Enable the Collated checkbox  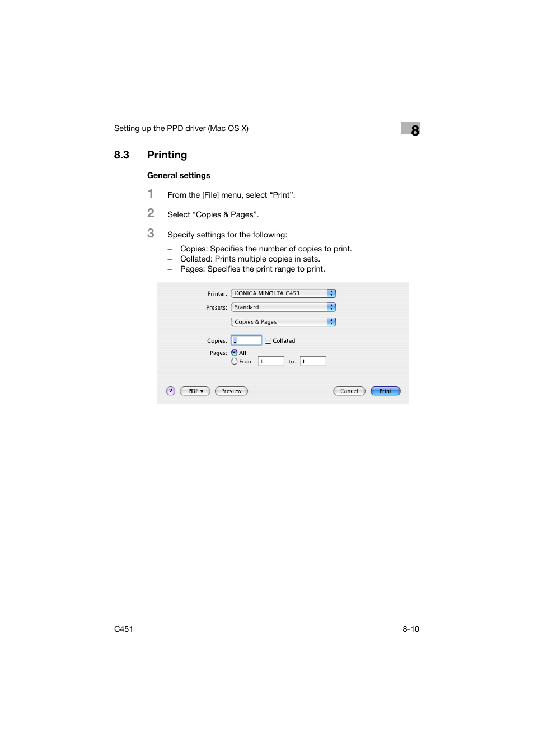(268, 340)
